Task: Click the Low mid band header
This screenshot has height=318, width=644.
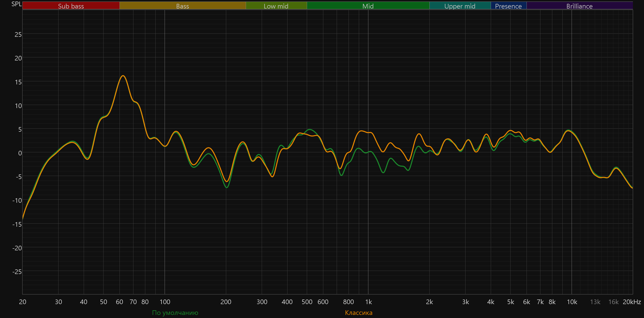Action: click(x=276, y=6)
